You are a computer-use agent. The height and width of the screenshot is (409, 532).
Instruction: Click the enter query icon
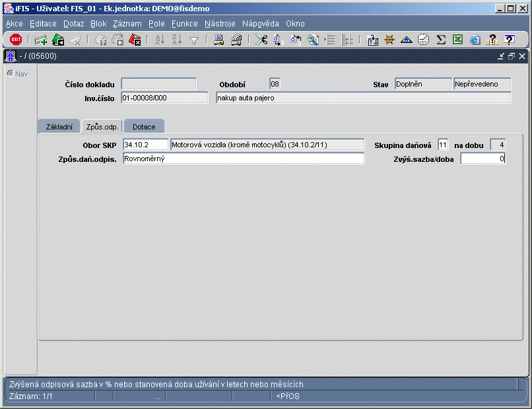100,40
